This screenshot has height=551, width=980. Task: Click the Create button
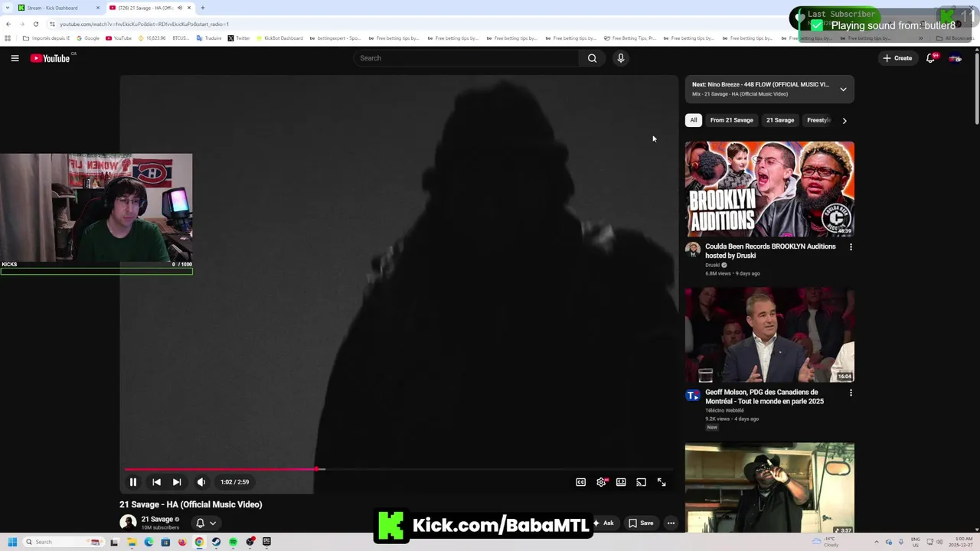point(897,58)
